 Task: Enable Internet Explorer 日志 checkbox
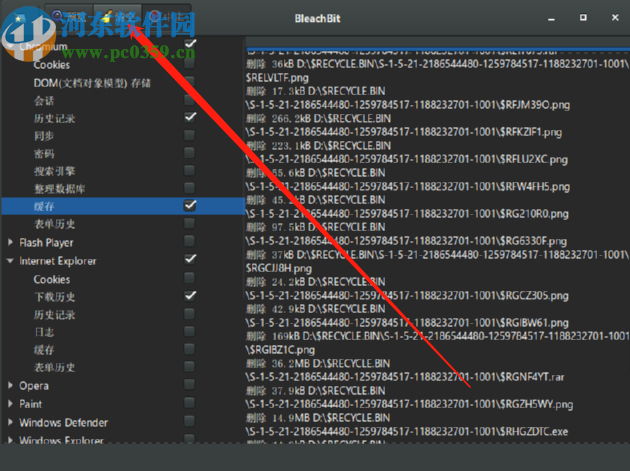tap(190, 332)
